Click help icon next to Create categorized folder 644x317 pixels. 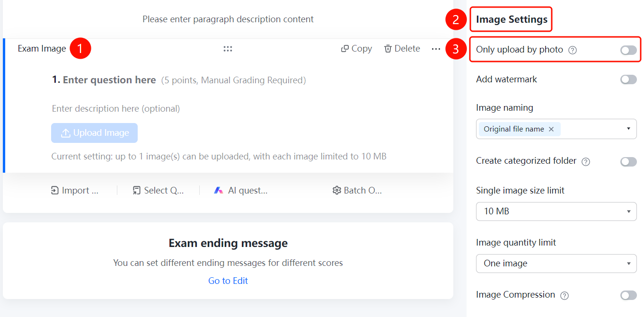(x=585, y=161)
